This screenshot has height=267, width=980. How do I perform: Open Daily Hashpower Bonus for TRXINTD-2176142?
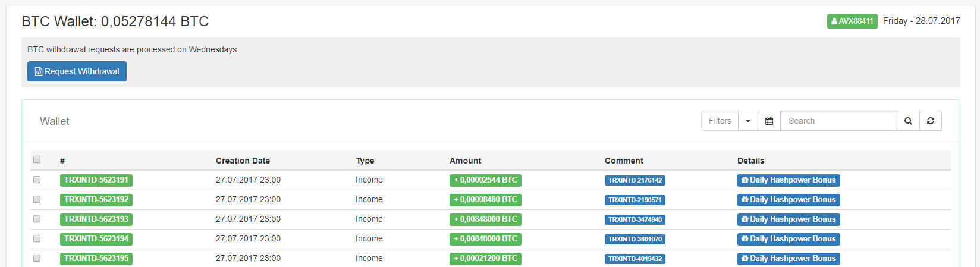pyautogui.click(x=789, y=180)
